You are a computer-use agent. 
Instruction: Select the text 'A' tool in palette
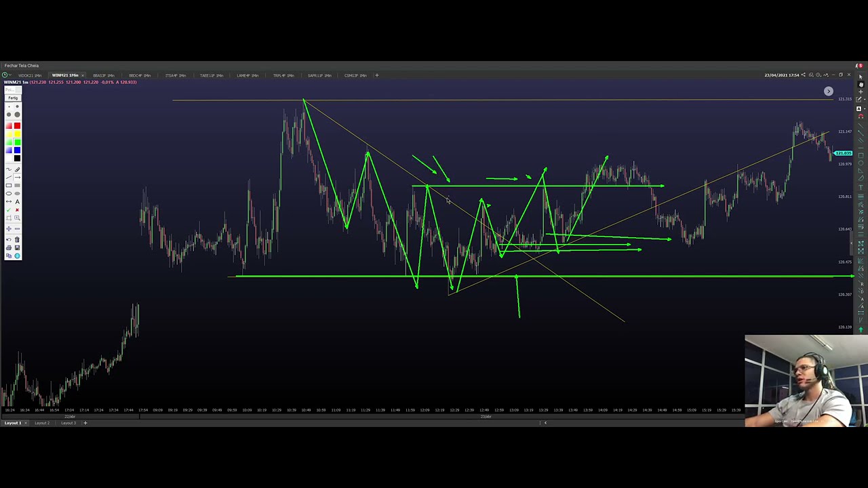(x=17, y=201)
